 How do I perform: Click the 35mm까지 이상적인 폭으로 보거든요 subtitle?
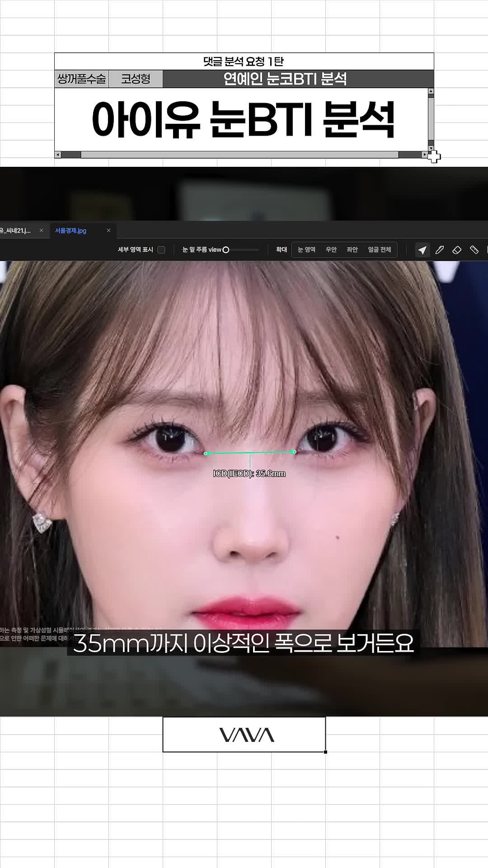coord(244,643)
